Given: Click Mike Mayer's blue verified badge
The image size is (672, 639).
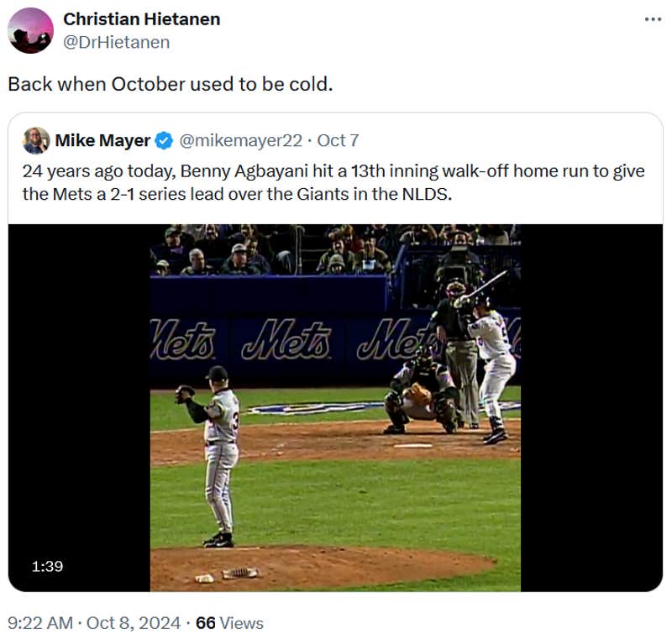Looking at the screenshot, I should pyautogui.click(x=165, y=140).
